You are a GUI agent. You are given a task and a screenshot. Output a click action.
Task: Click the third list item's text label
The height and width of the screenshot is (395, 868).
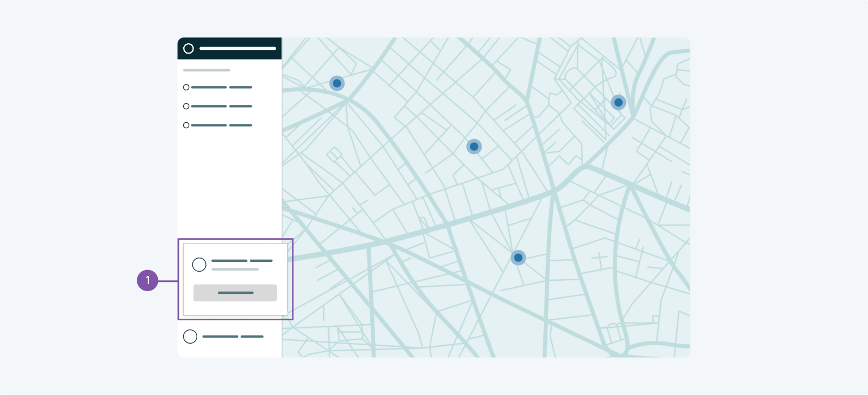pos(222,125)
